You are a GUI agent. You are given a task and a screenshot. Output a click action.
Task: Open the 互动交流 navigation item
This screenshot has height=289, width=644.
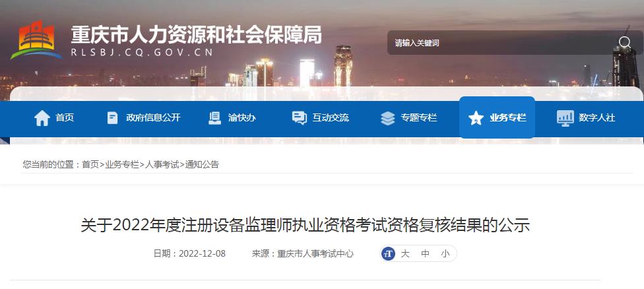[331, 118]
